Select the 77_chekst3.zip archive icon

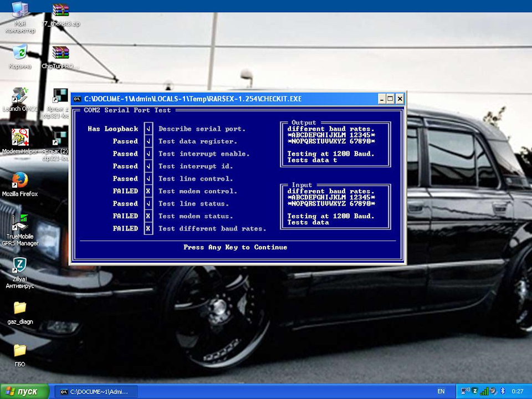pyautogui.click(x=60, y=12)
